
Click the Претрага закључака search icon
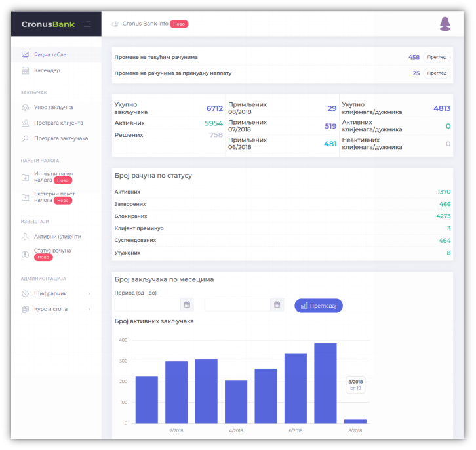[x=26, y=138]
